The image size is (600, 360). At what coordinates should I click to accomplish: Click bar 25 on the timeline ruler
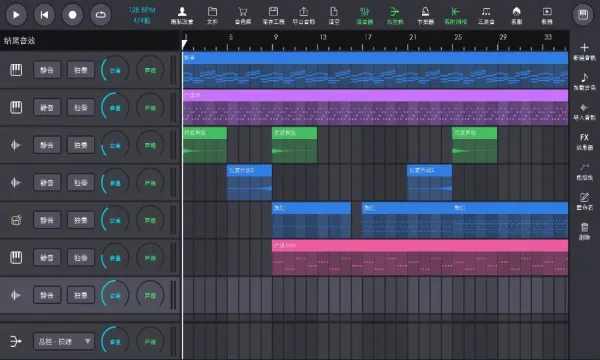click(458, 37)
